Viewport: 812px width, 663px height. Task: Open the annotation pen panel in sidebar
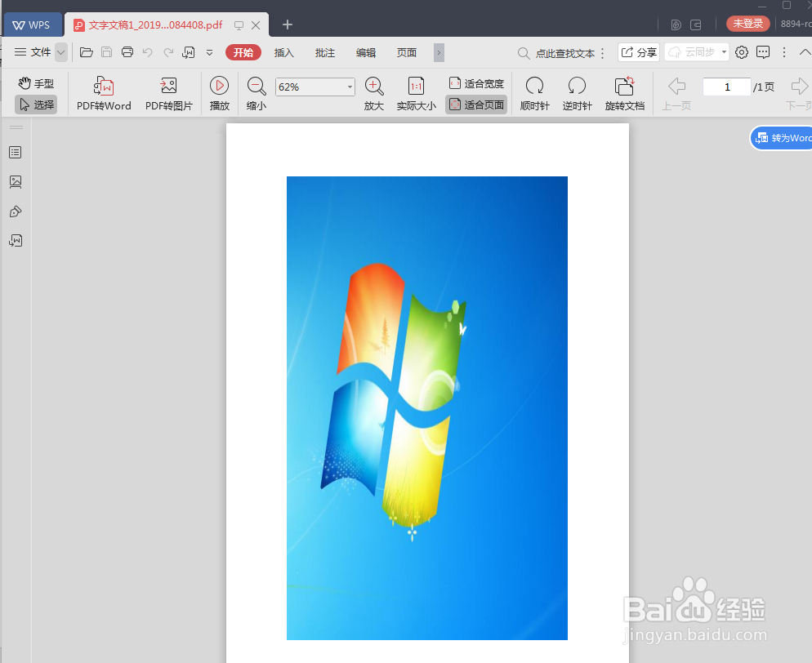(x=15, y=211)
